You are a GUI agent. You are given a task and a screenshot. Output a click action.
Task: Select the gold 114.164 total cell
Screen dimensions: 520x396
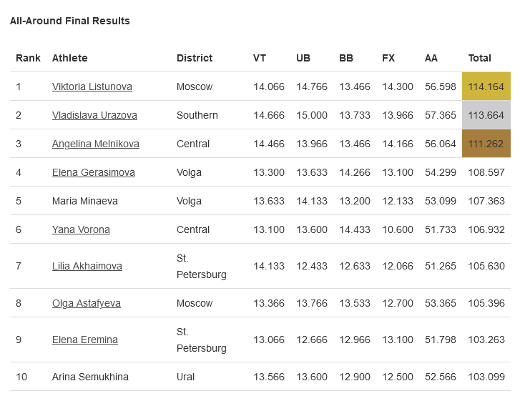point(486,86)
